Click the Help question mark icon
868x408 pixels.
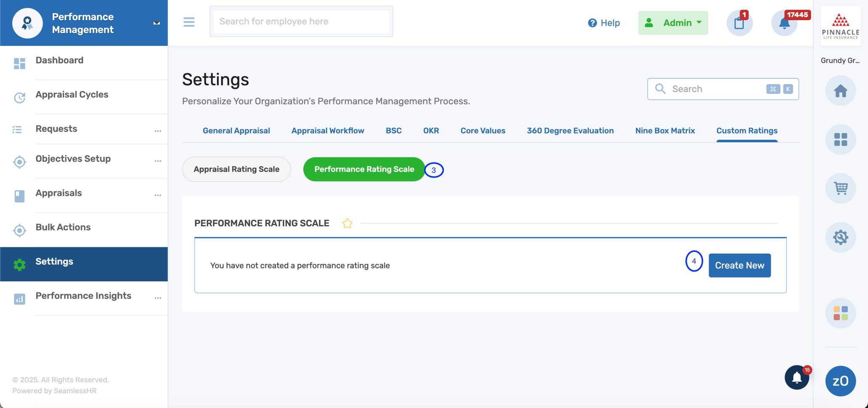tap(592, 23)
